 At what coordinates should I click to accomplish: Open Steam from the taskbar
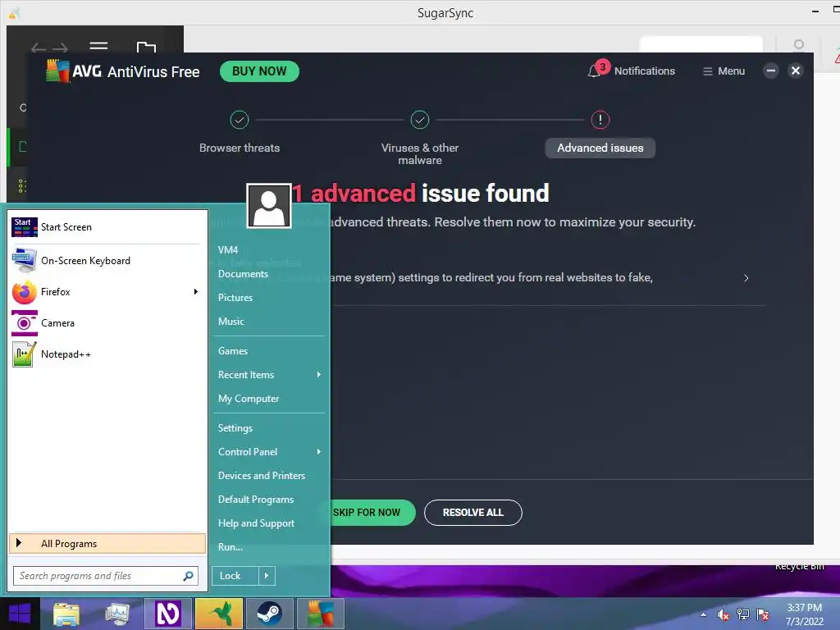coord(269,614)
